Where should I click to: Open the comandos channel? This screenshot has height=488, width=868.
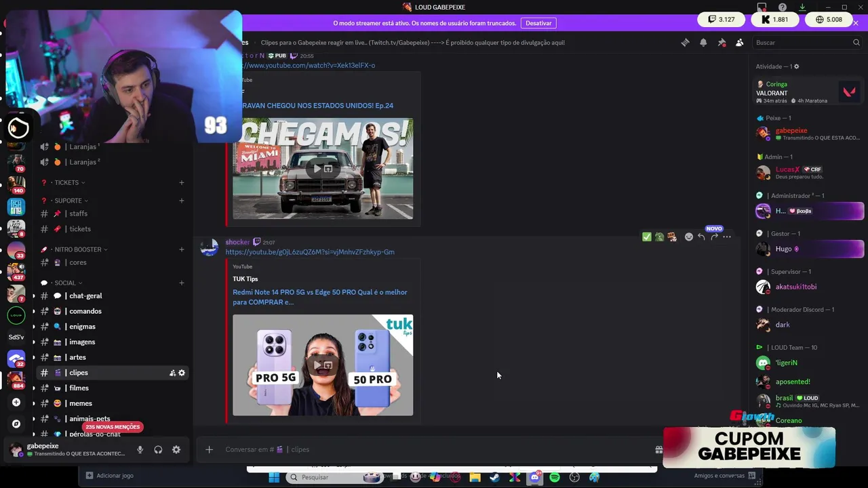point(112,311)
